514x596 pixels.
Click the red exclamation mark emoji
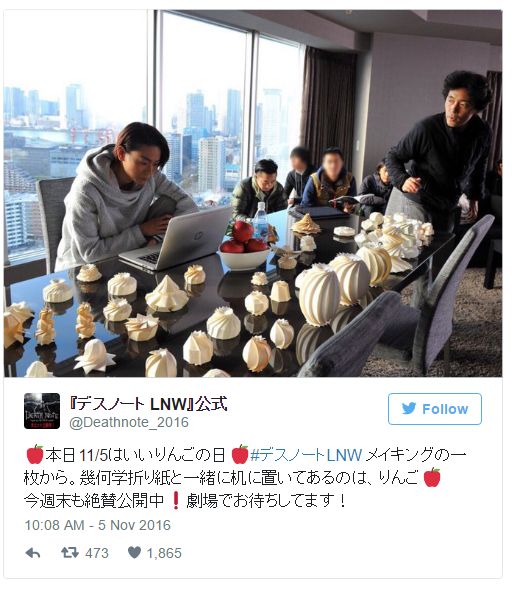pyautogui.click(x=176, y=500)
